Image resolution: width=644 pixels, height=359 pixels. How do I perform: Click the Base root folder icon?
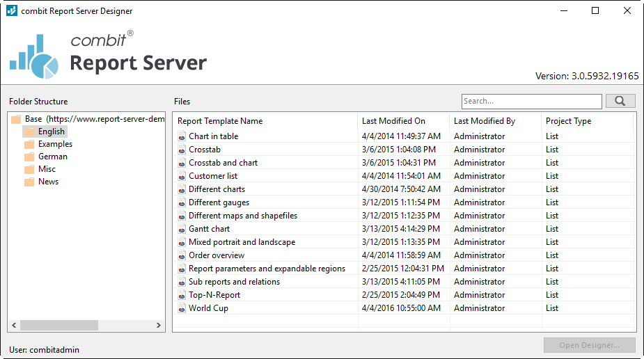coord(16,120)
